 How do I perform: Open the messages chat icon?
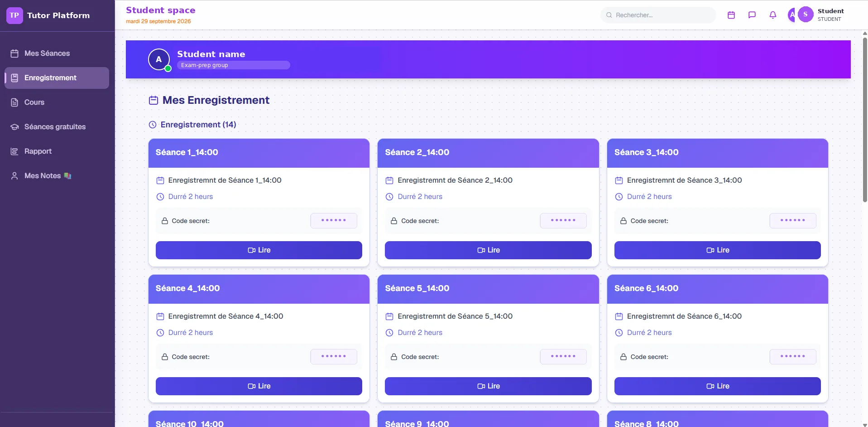point(752,15)
